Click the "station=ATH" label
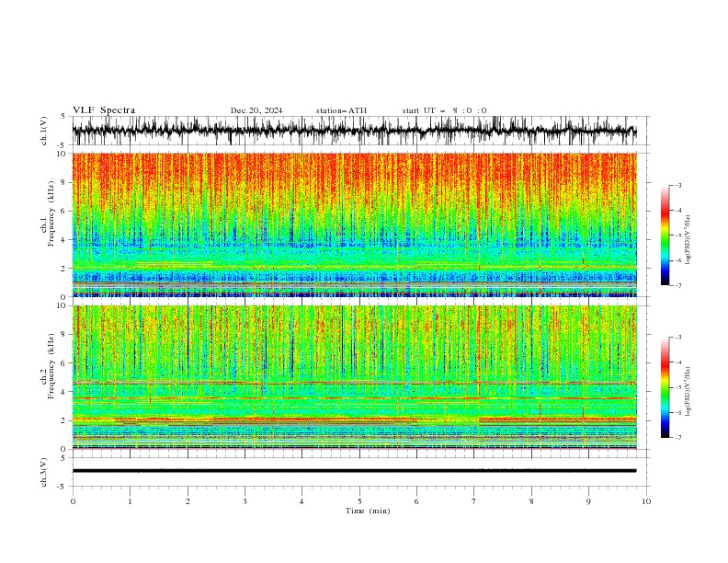The height and width of the screenshot is (563, 728). pos(341,110)
